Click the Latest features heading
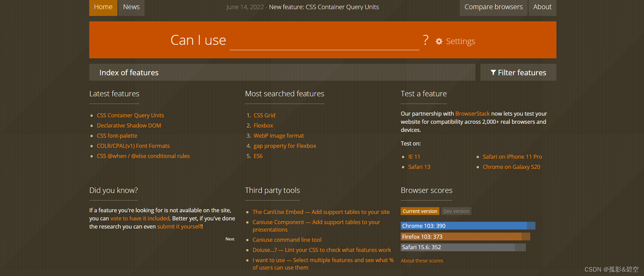This screenshot has width=644, height=276. 114,94
